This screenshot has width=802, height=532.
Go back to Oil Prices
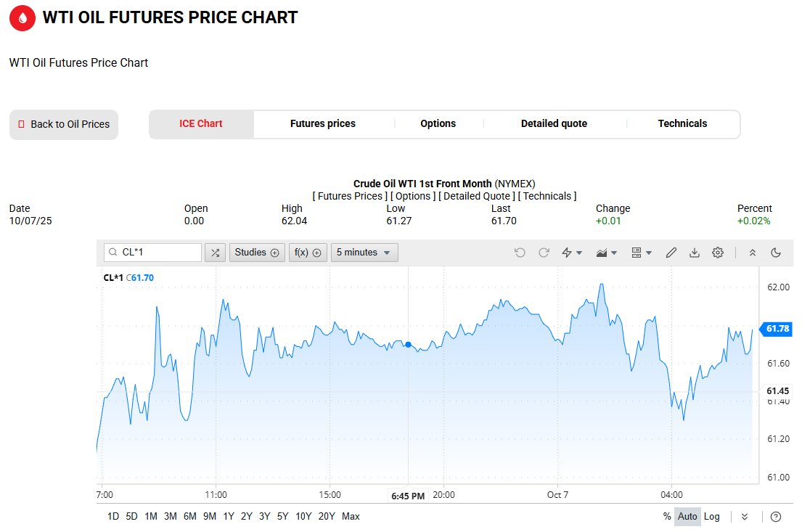coord(64,125)
